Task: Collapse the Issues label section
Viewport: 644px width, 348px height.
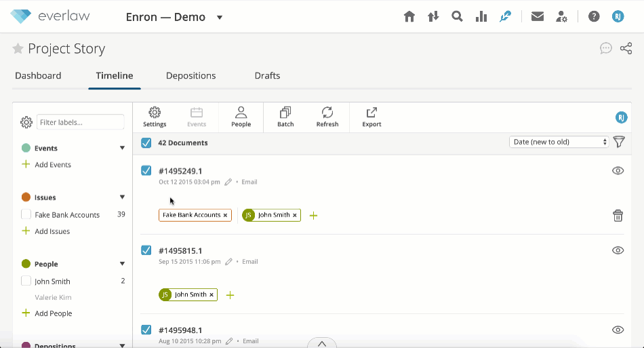Action: pyautogui.click(x=122, y=197)
